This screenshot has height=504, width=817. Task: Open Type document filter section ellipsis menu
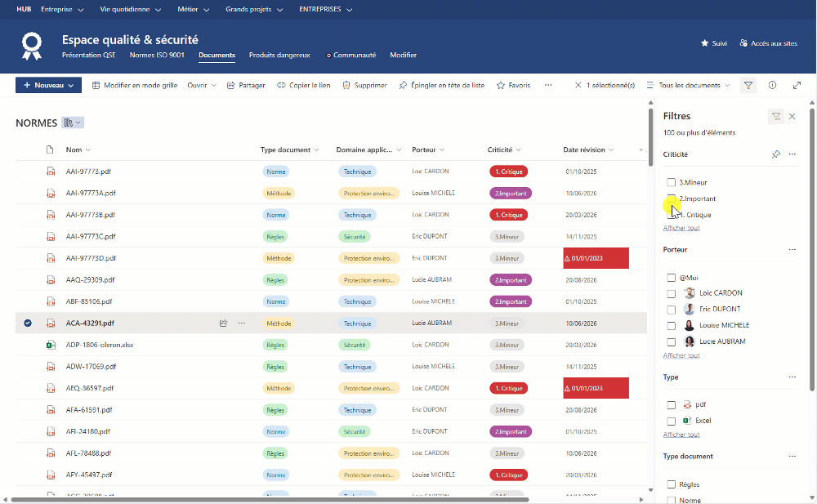point(792,456)
